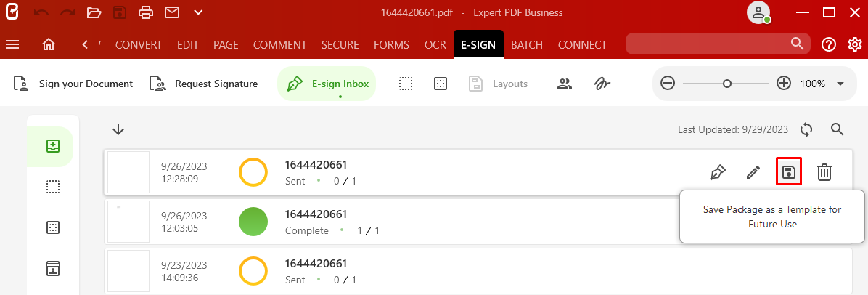The width and height of the screenshot is (868, 295).
Task: Toggle the E-sign Inbox button
Action: pyautogui.click(x=327, y=84)
